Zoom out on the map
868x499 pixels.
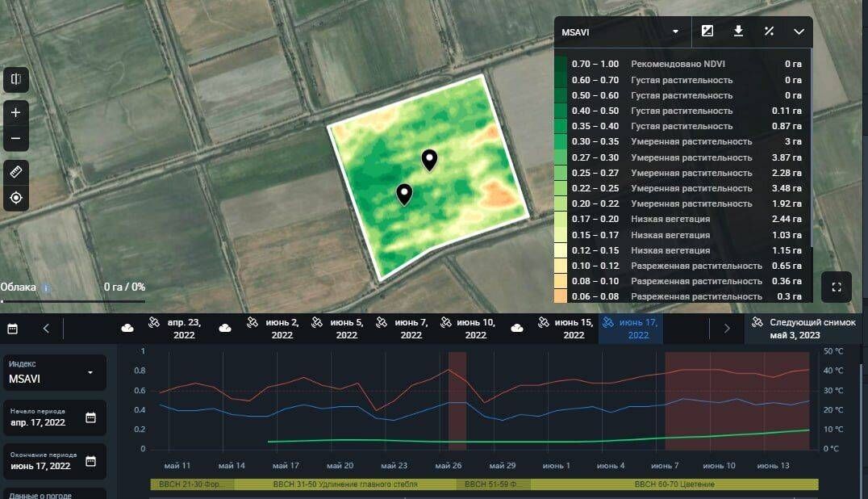[x=16, y=138]
